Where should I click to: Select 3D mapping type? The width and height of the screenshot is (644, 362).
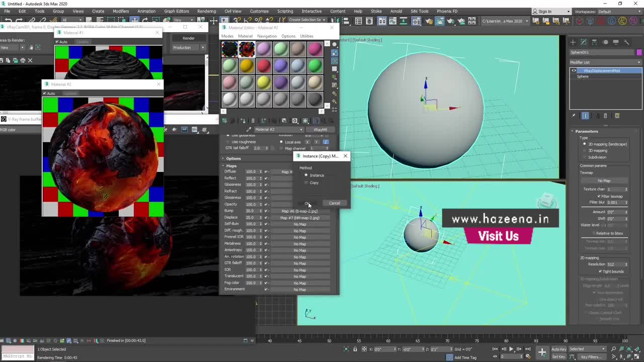coord(585,150)
